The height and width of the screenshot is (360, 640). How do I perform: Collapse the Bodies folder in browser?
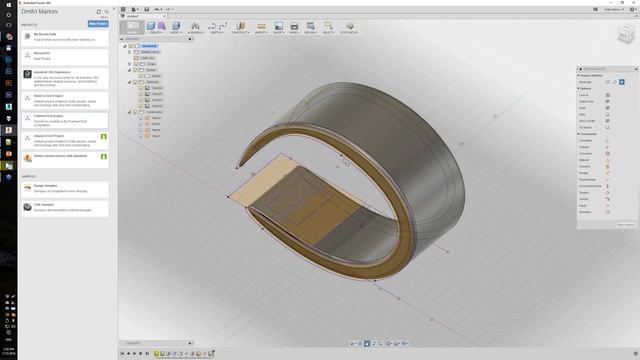coord(130,70)
